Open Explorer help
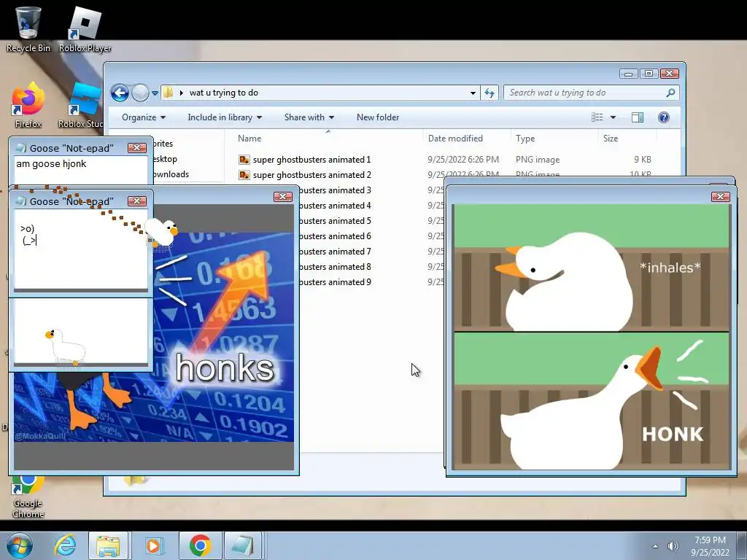The width and height of the screenshot is (747, 560). (663, 117)
